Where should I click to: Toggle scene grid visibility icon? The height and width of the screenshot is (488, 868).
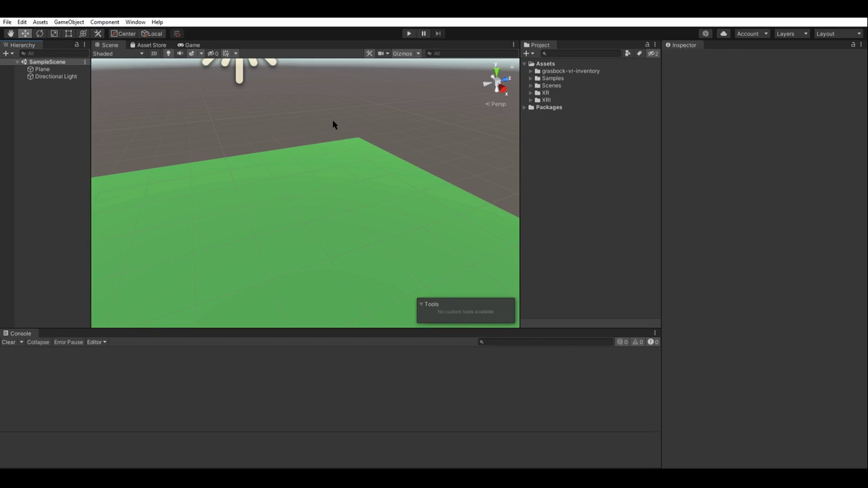(x=226, y=54)
